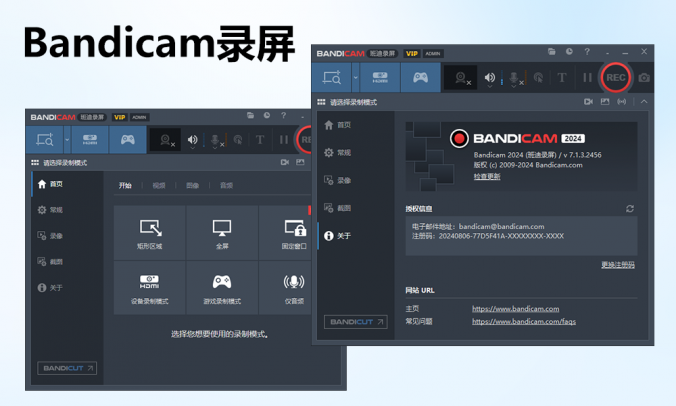This screenshot has width=676, height=406.
Task: Toggle mouse cursor effect in home window toolbar
Action: [238, 140]
